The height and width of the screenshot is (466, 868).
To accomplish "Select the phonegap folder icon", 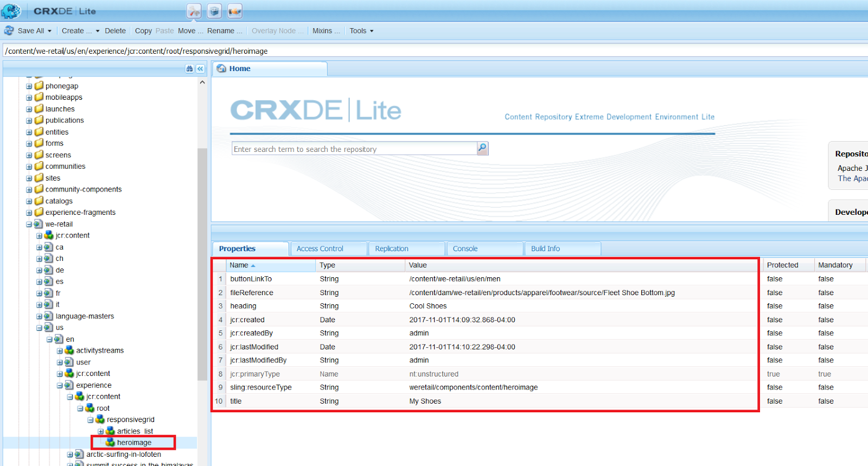I will coord(39,86).
